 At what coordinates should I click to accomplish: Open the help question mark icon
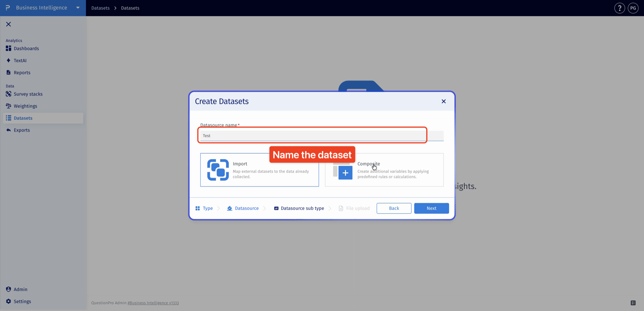tap(619, 8)
